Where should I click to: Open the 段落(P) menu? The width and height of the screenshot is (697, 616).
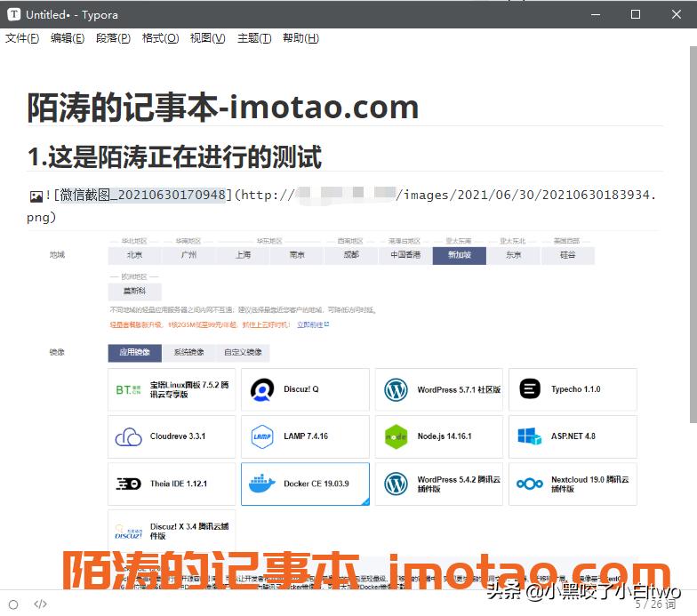[x=113, y=38]
